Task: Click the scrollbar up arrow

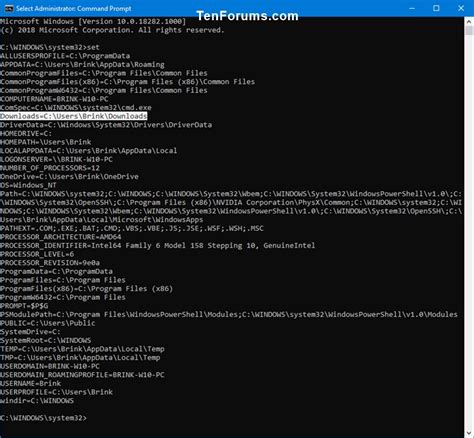Action: click(x=469, y=22)
